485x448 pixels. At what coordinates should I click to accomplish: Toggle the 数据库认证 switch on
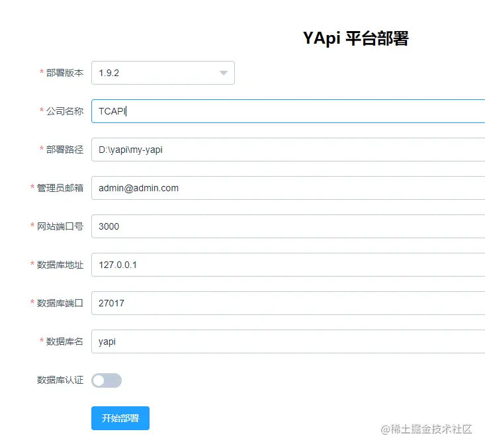click(107, 381)
